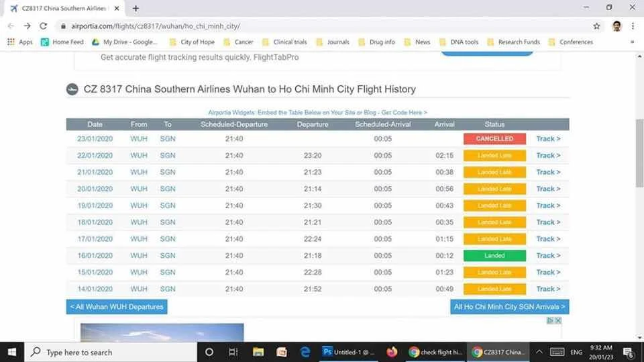Open the DNA tools bookmark folder
644x362 pixels.
pyautogui.click(x=459, y=42)
